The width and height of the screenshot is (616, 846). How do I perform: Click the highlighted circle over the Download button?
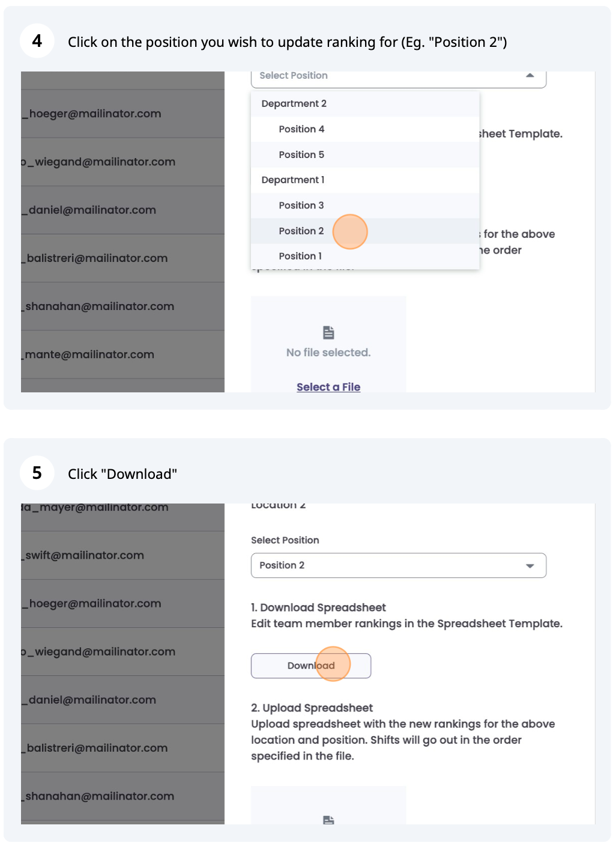point(333,664)
